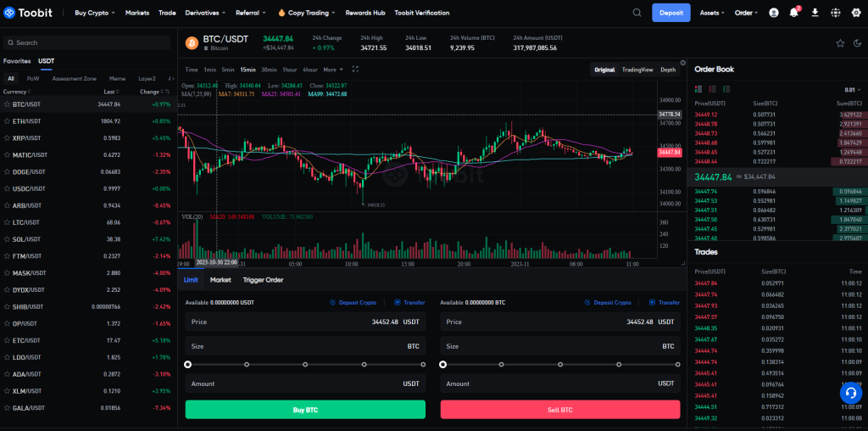Image resolution: width=868 pixels, height=431 pixels.
Task: Click Transfer icon in sell panel
Action: pyautogui.click(x=652, y=303)
